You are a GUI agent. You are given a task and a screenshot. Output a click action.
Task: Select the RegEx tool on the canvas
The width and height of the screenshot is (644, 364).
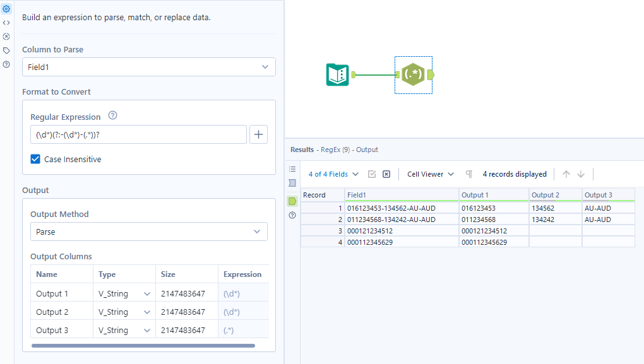[x=413, y=75]
